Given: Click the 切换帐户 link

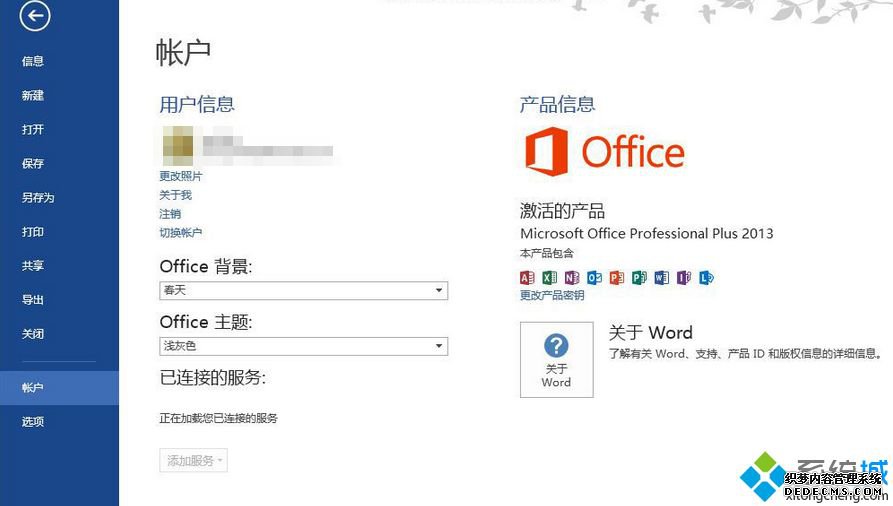Looking at the screenshot, I should coord(181,232).
